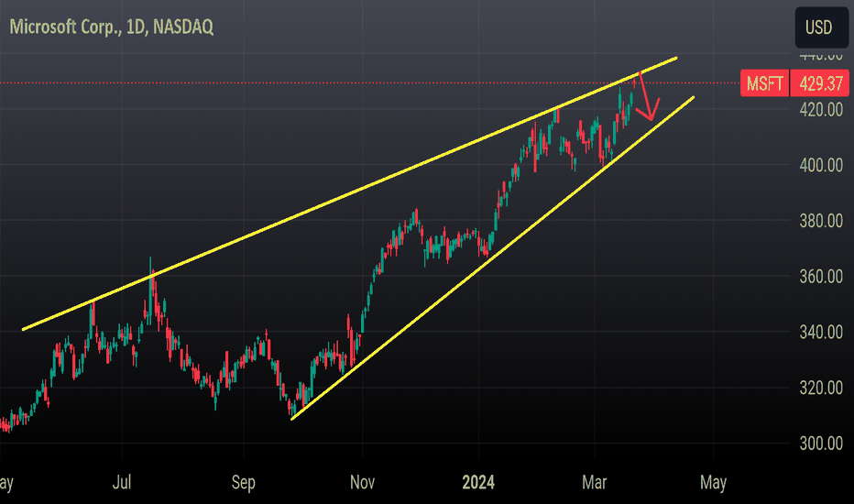Select the 429.37 current price tag
This screenshot has height=504, width=854.
(820, 84)
